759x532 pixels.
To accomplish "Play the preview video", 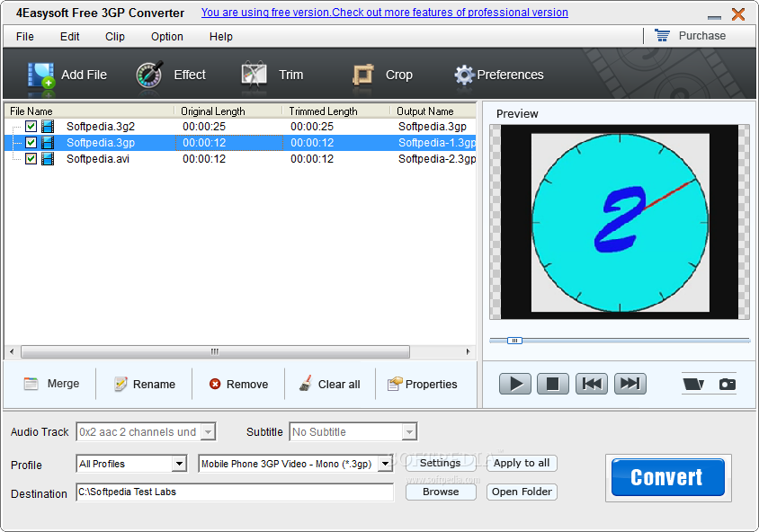I will 514,384.
